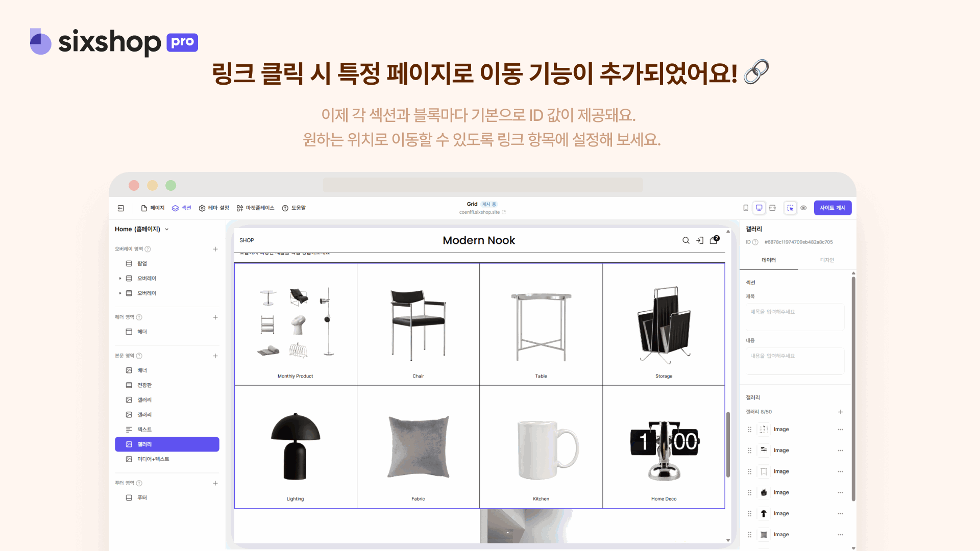Image resolution: width=980 pixels, height=551 pixels.
Task: Open the search icon in shop header
Action: pos(686,240)
